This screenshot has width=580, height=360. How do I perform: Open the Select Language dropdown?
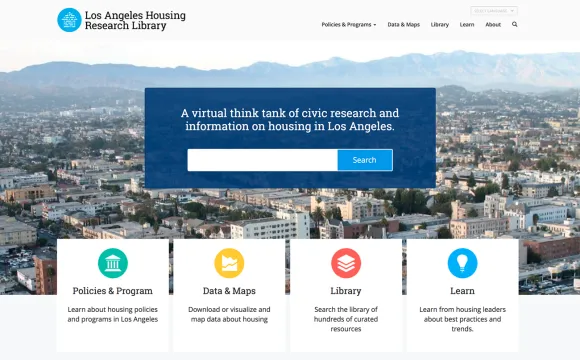[494, 11]
